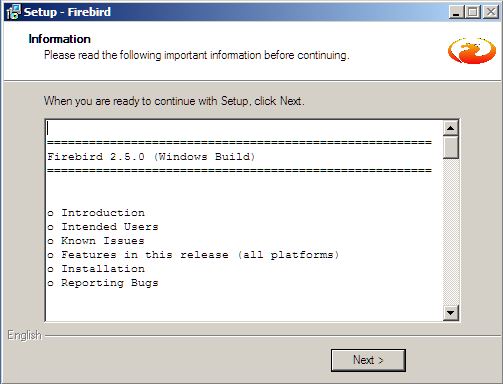Screen dimensions: 503x384
Task: Click the 'Installation' entry
Action: [103, 269]
